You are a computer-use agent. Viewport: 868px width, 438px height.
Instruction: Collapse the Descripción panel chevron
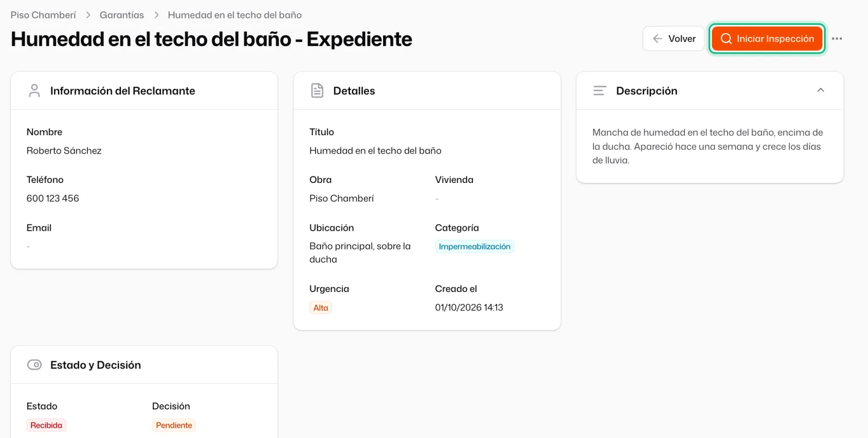click(821, 90)
